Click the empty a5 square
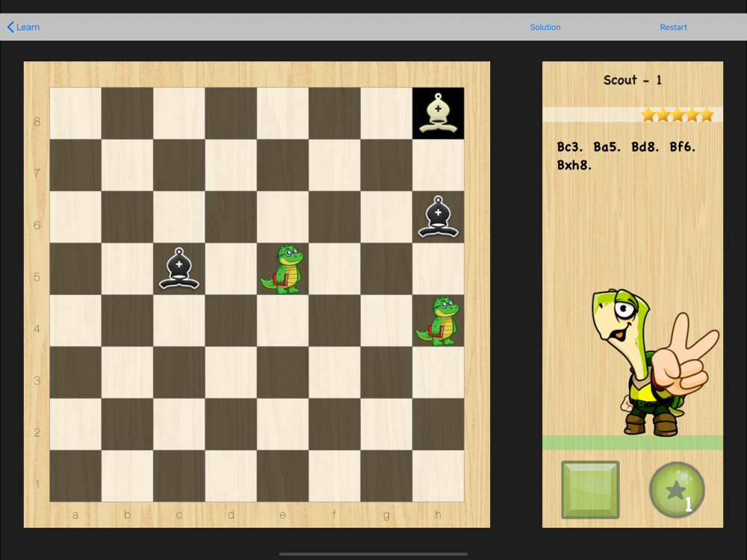Screen dimensions: 747x560 pos(75,269)
